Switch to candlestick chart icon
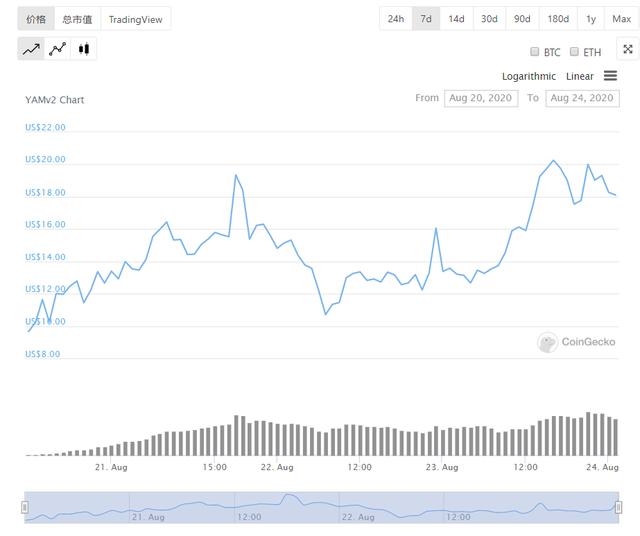 [x=84, y=49]
